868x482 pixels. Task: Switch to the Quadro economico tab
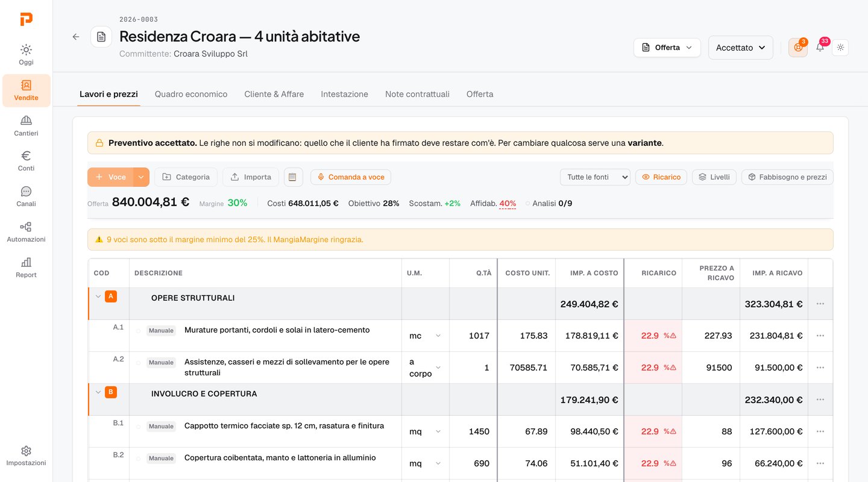191,94
